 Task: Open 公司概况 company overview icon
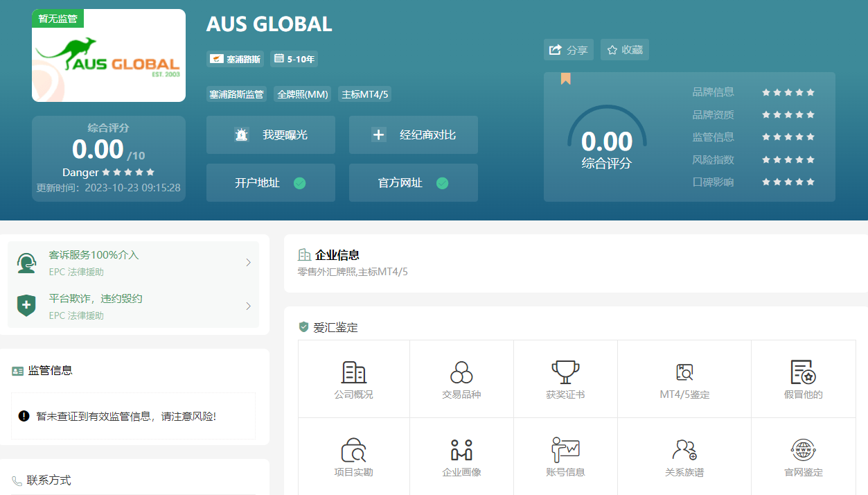353,373
